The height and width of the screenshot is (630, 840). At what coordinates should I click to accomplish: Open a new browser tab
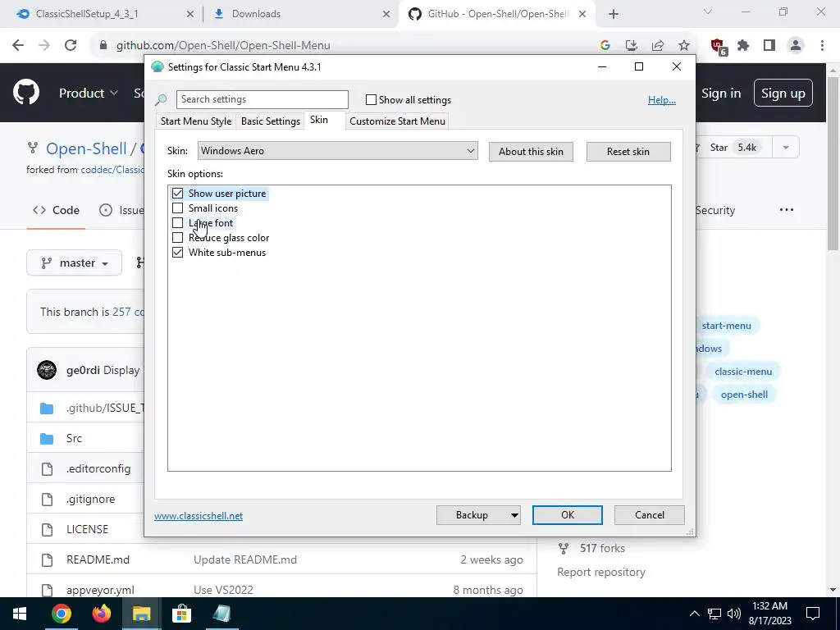614,15
